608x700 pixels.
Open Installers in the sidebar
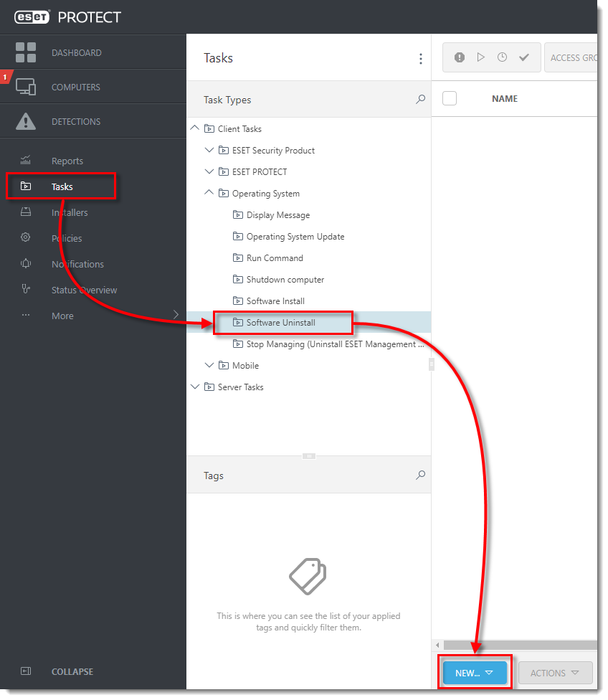point(70,212)
